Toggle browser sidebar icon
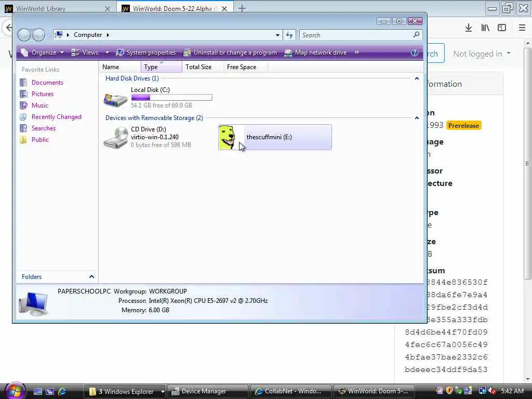The height and width of the screenshot is (399, 532). (502, 28)
